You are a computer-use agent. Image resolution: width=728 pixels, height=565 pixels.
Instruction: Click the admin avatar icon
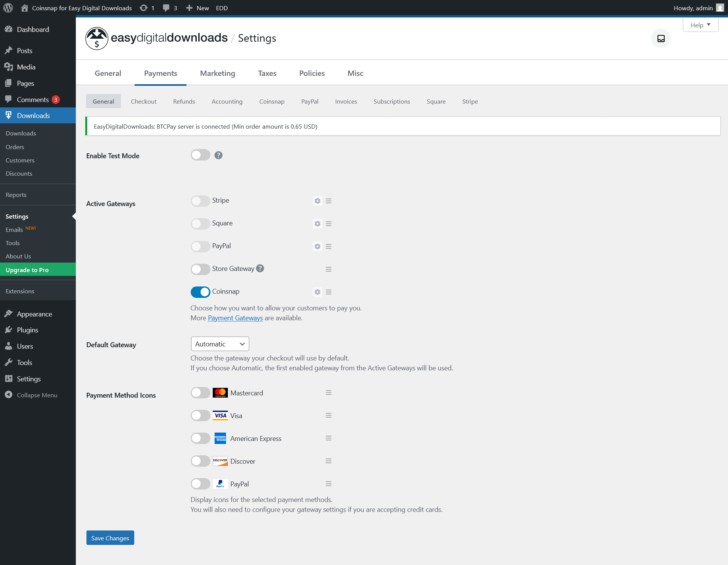[720, 8]
